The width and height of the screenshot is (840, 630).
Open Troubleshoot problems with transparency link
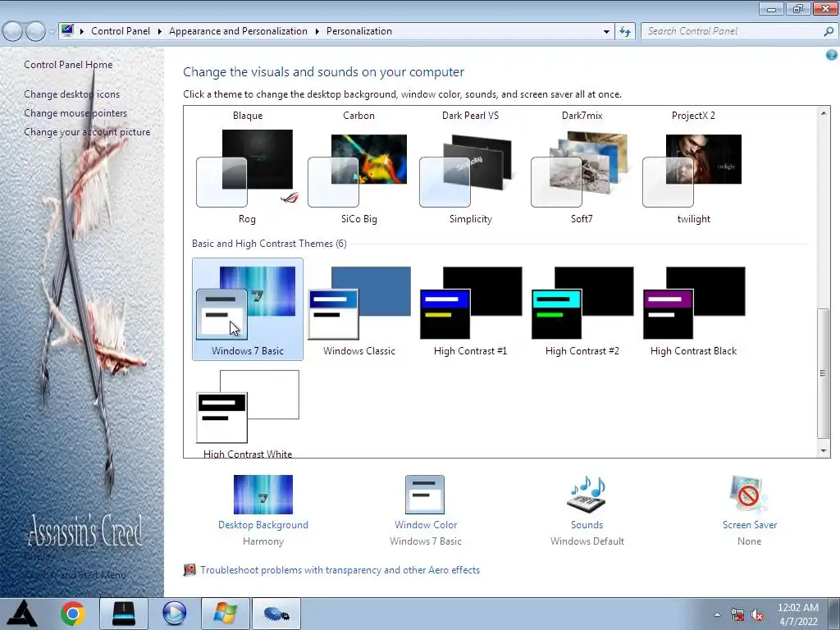pyautogui.click(x=340, y=570)
